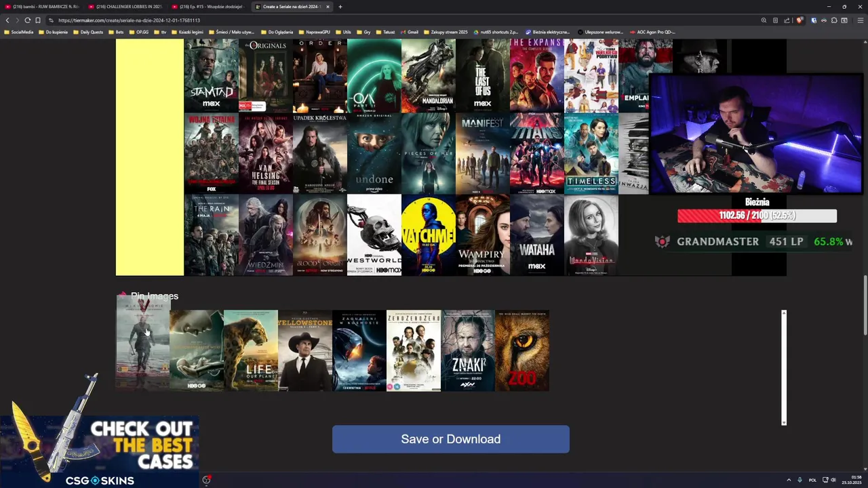Viewport: 868px width, 488px height.
Task: Open the Do Oglądania bookmark folder
Action: pos(277,32)
